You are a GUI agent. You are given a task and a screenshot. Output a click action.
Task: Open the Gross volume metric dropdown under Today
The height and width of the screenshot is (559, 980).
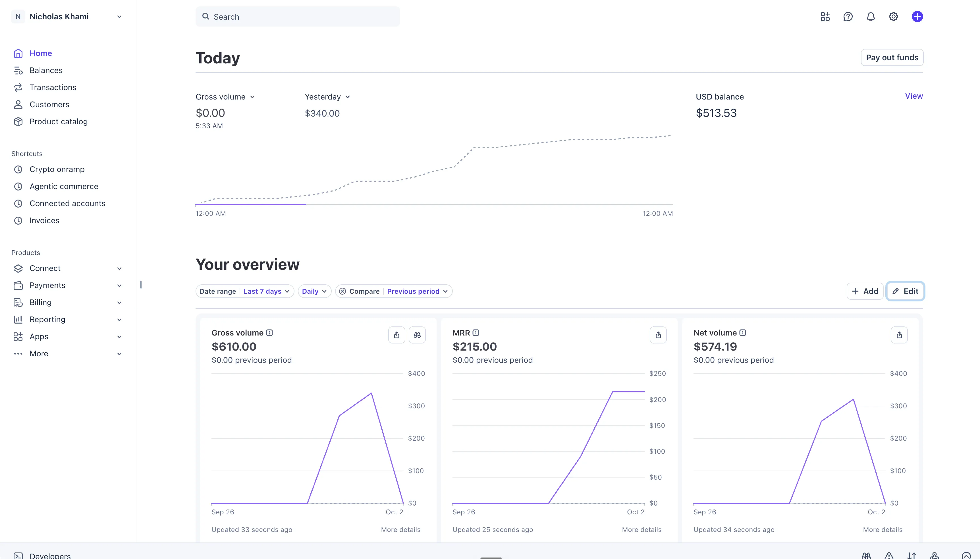(225, 97)
